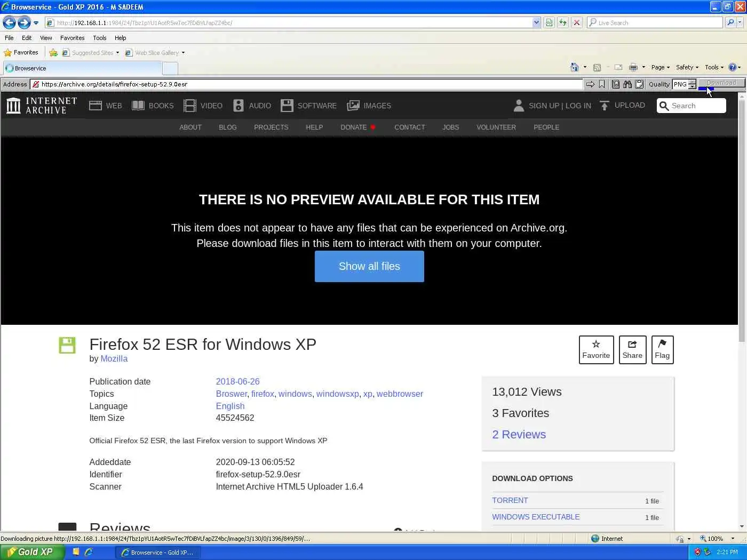The height and width of the screenshot is (560, 747).
Task: Click the UPLOAD link
Action: (x=622, y=105)
